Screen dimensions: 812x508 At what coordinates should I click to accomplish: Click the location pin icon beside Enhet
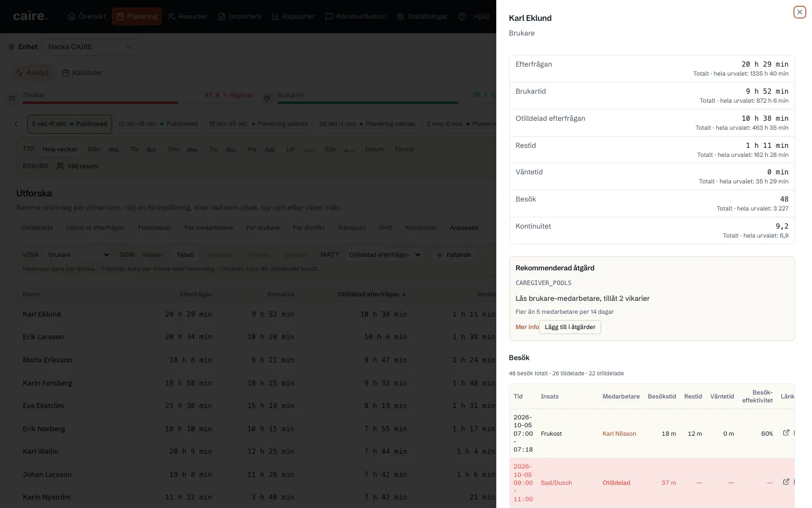click(11, 47)
